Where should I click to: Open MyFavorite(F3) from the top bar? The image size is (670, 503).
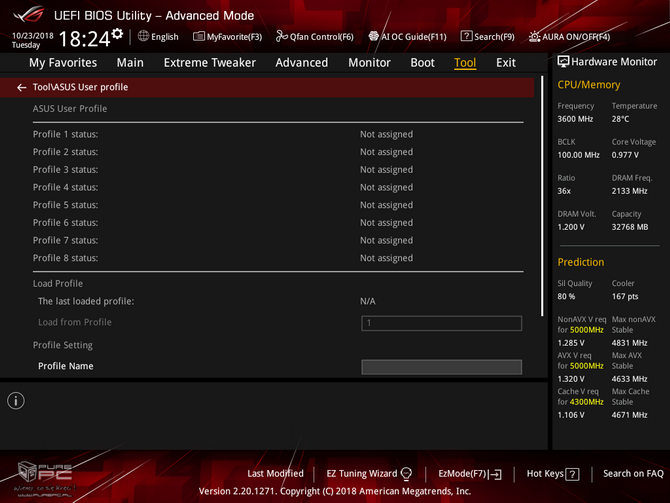pos(234,37)
